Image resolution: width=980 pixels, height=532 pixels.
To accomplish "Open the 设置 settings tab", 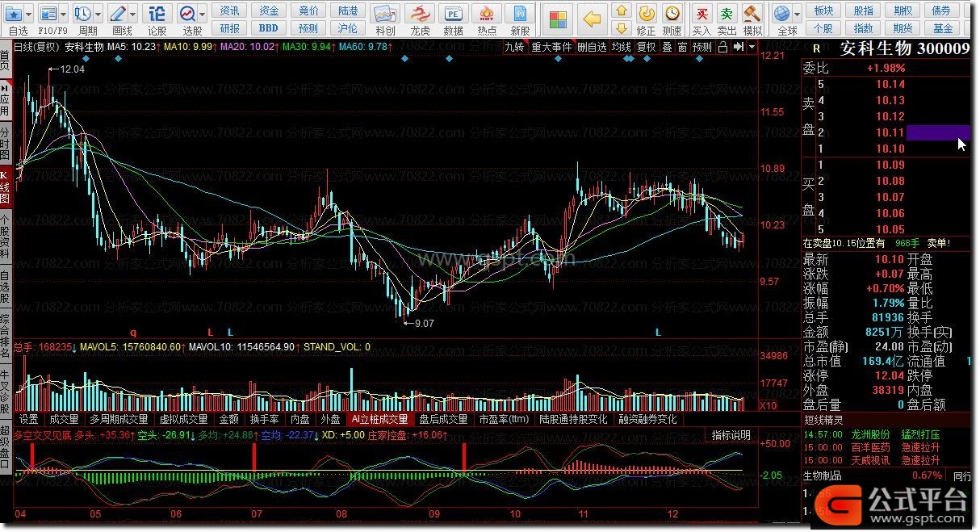I will pos(29,420).
